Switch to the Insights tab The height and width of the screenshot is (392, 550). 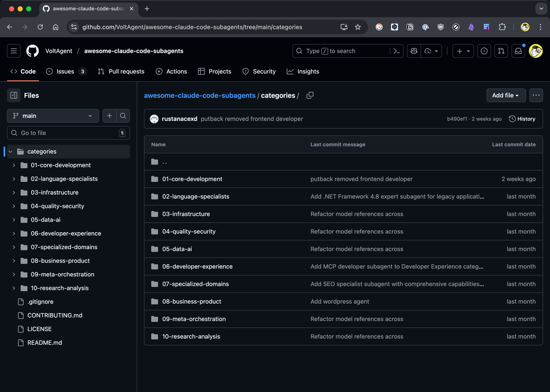click(303, 71)
